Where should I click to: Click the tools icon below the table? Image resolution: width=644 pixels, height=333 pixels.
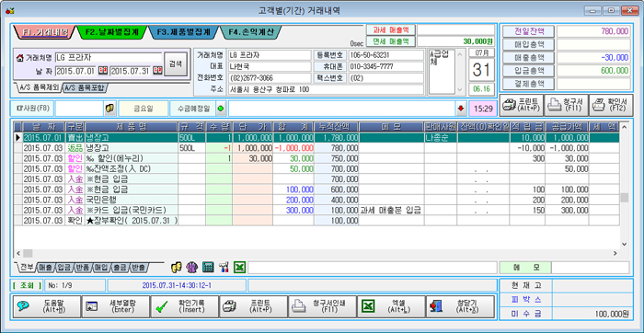(x=224, y=268)
